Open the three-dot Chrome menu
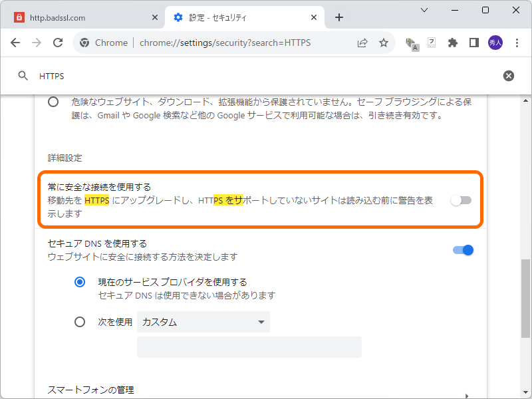The height and width of the screenshot is (399, 532). [x=517, y=42]
